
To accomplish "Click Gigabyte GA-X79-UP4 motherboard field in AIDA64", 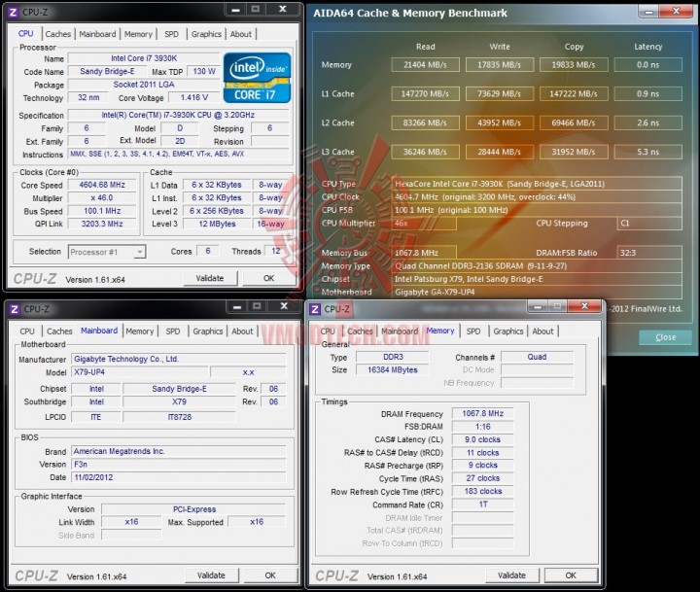I will pos(537,292).
